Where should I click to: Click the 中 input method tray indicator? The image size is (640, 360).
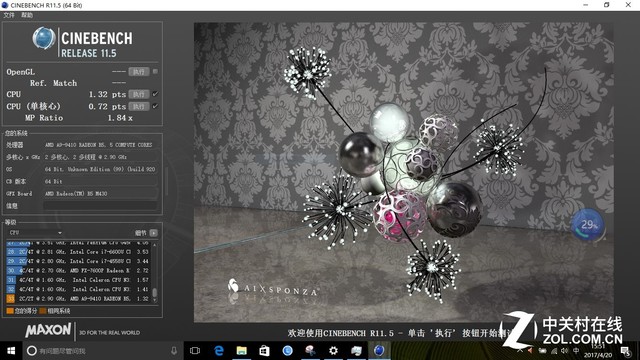[x=576, y=351]
